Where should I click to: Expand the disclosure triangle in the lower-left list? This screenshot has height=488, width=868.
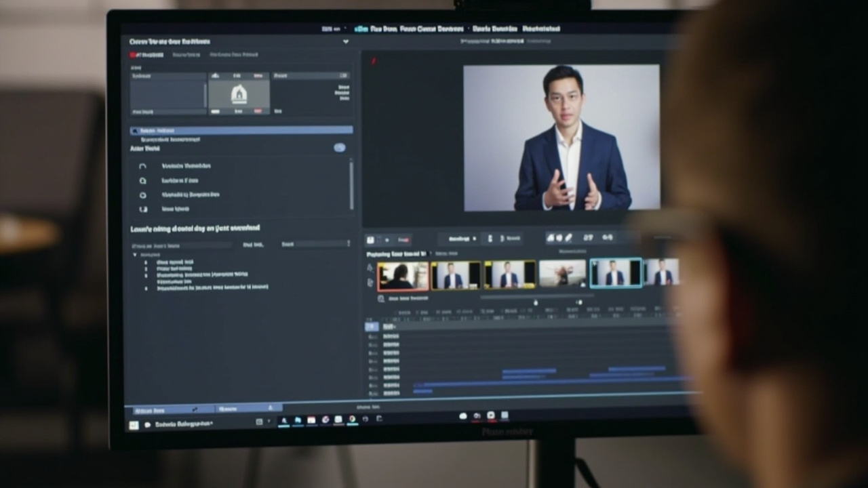(x=135, y=255)
